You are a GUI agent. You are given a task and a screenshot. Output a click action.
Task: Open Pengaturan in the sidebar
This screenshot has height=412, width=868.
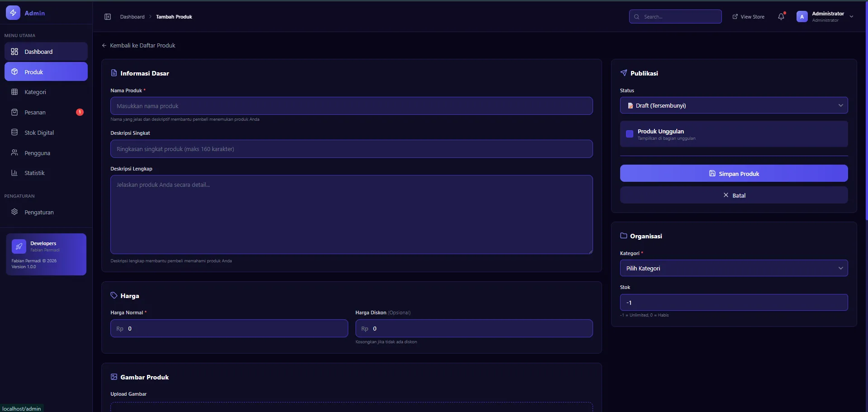[x=39, y=212]
